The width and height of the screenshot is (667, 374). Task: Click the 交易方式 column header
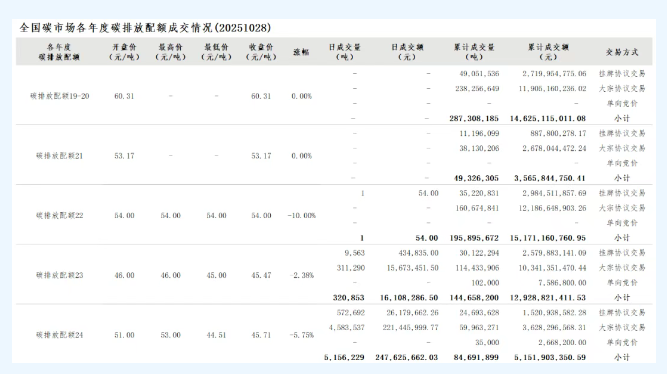pos(622,52)
